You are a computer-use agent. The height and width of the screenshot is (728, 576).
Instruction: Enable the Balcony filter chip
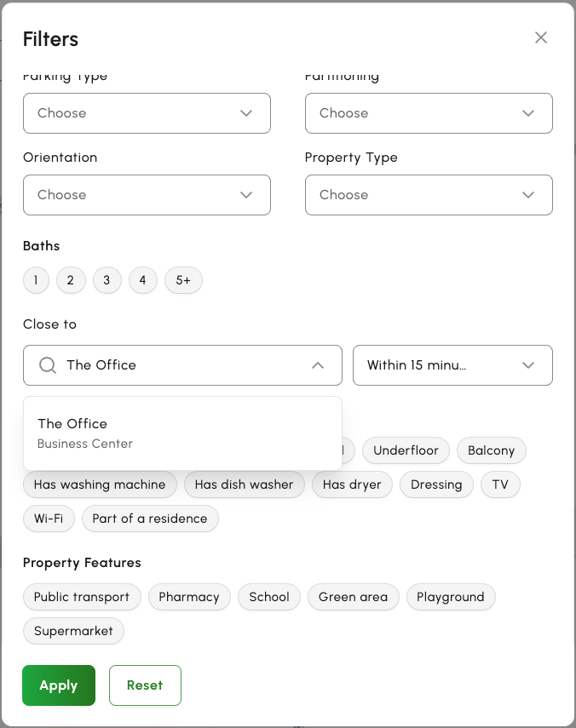[x=492, y=450]
